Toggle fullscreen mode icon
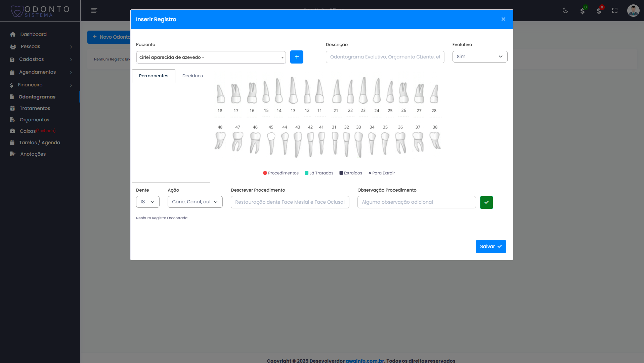This screenshot has height=363, width=644. coord(615,11)
